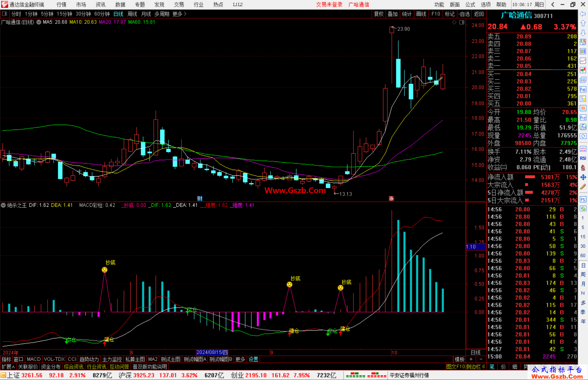Switch to 30-minute period in right sidebar
588x380 pixels.
pyautogui.click(x=583, y=246)
